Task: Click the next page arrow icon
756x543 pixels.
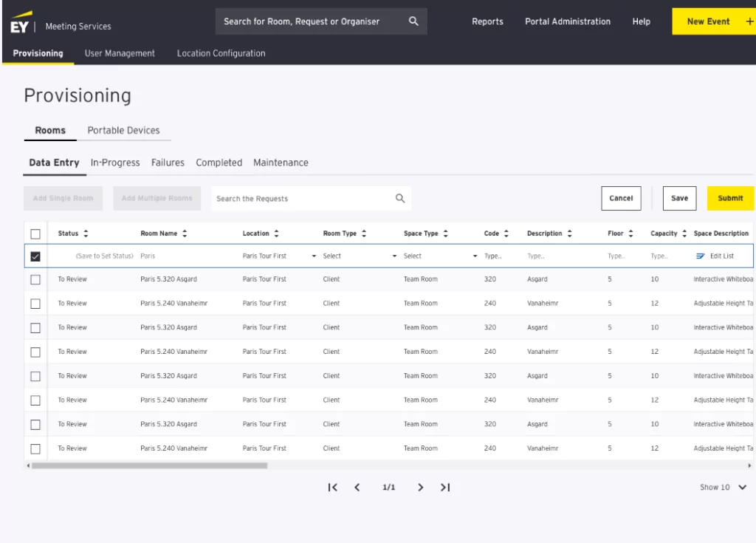Action: point(420,487)
